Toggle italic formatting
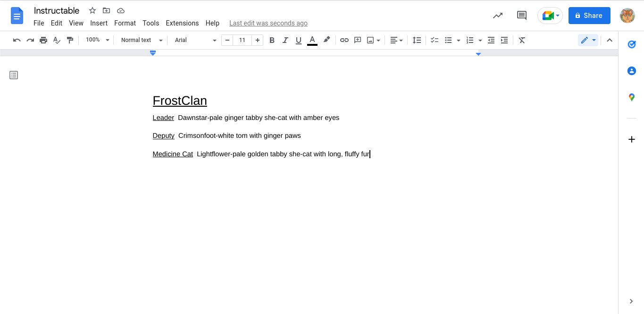The width and height of the screenshot is (644, 314). tap(285, 40)
